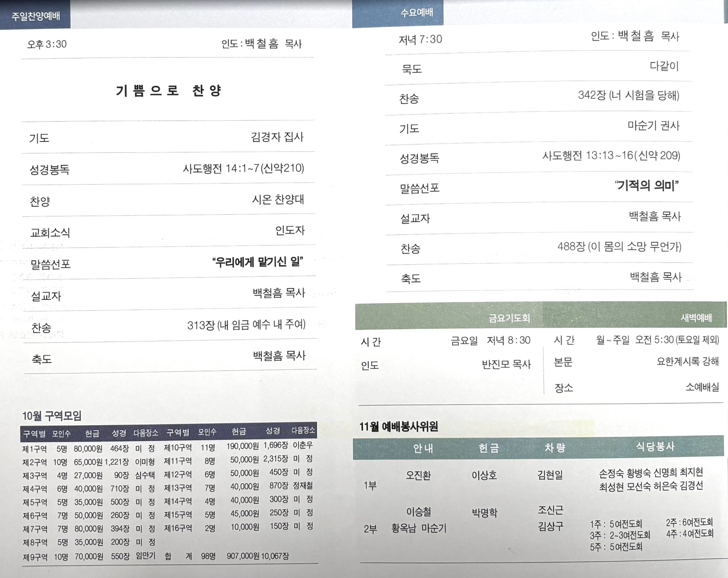728x578 pixels.
Task: Select the 새벽예배 section header
Action: coord(696,318)
